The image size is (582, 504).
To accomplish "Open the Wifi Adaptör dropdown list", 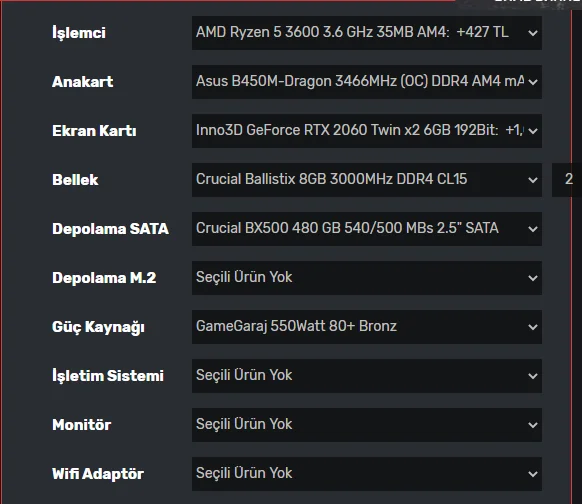I will tap(367, 474).
